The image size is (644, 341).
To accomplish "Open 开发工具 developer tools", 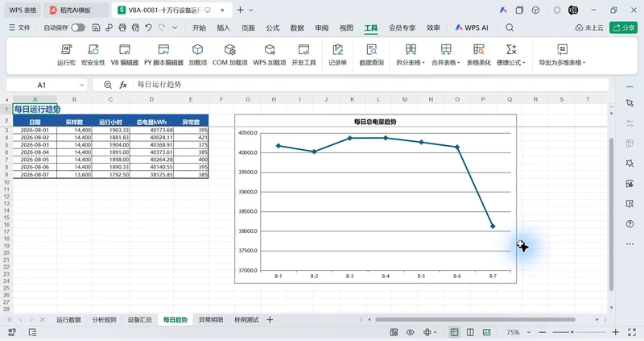I will pos(303,55).
